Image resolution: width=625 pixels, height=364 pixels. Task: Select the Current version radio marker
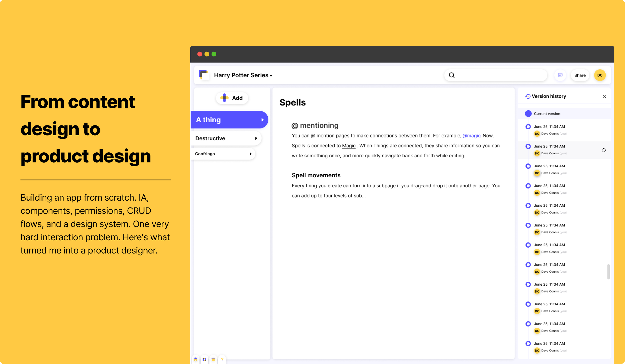528,114
